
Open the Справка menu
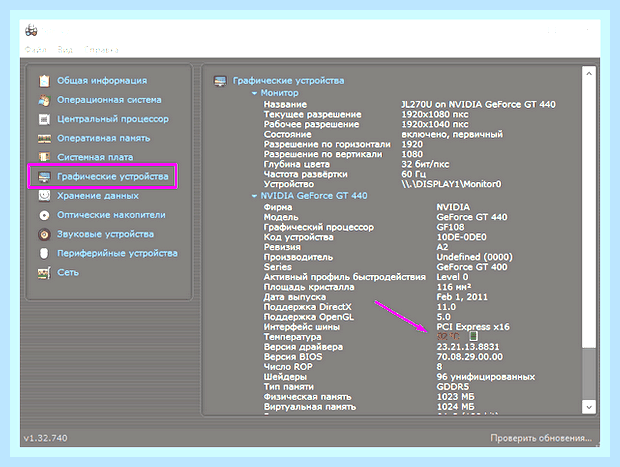[x=101, y=50]
